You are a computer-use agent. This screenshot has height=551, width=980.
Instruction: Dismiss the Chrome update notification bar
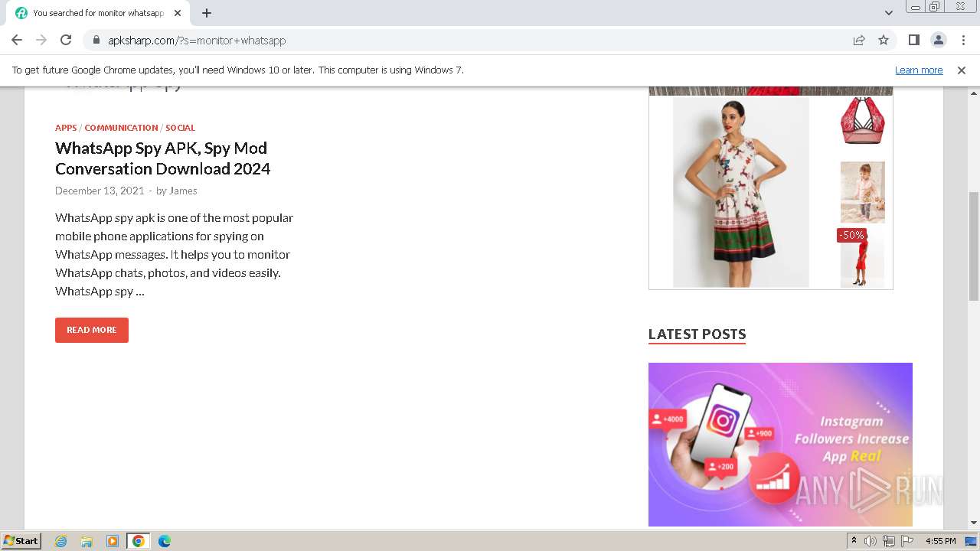[x=962, y=70]
